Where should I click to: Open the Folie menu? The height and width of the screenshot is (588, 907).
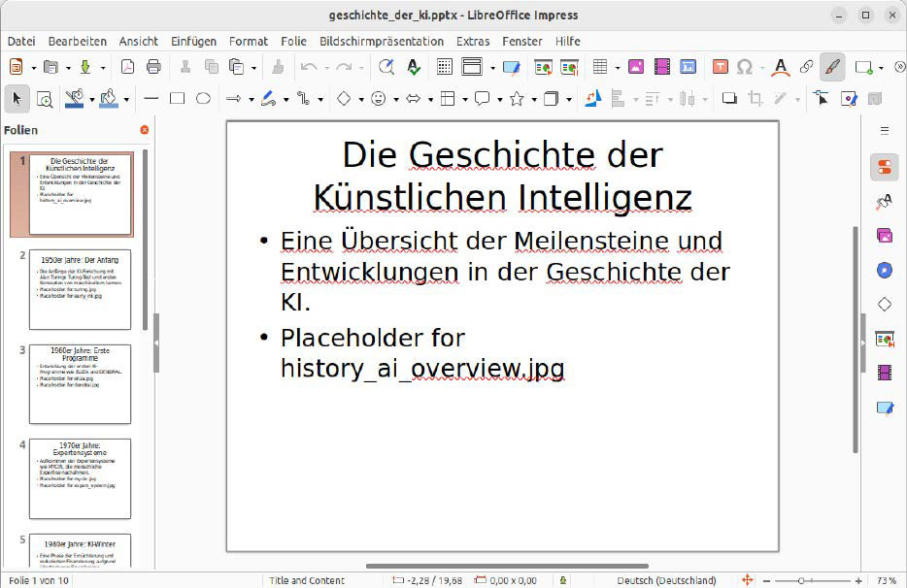[293, 41]
